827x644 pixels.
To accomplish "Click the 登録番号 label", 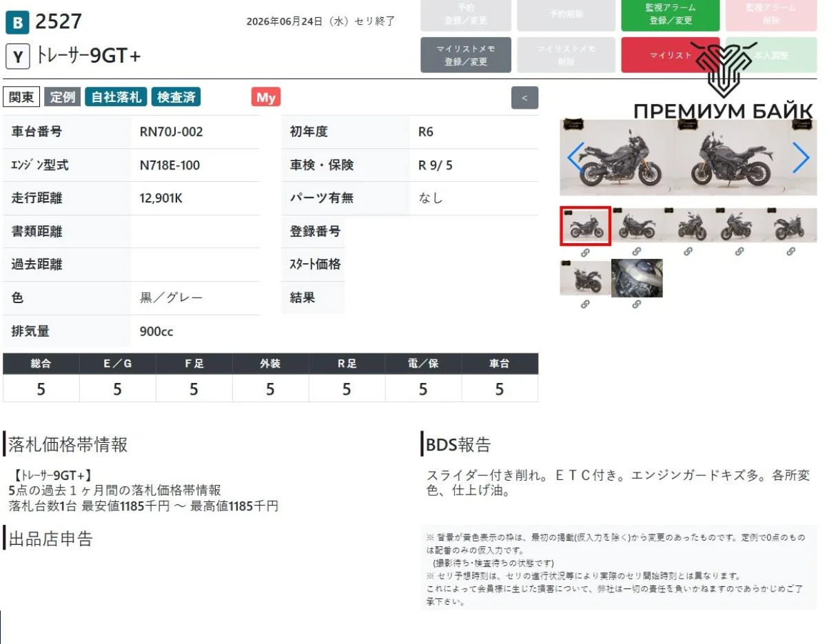I will (315, 231).
